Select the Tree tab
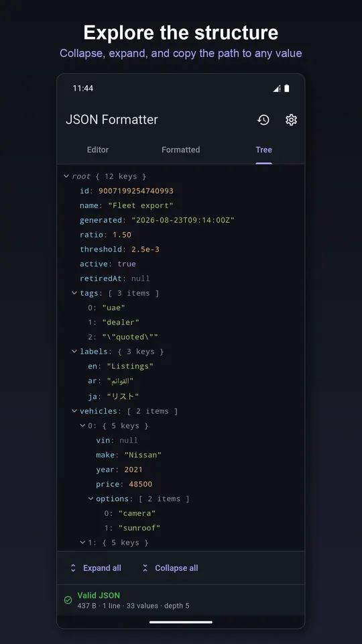The width and height of the screenshot is (362, 644). click(x=263, y=150)
